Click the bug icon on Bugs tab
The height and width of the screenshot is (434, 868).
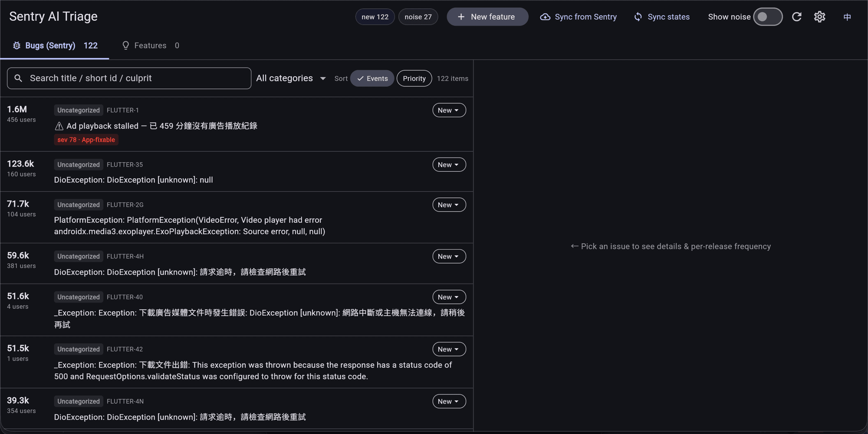[x=16, y=46]
